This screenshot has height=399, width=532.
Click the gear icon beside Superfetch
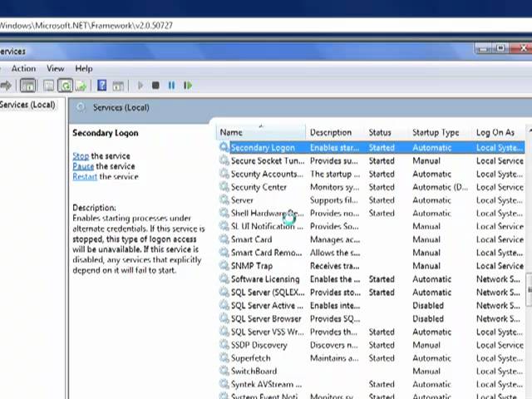tap(224, 357)
